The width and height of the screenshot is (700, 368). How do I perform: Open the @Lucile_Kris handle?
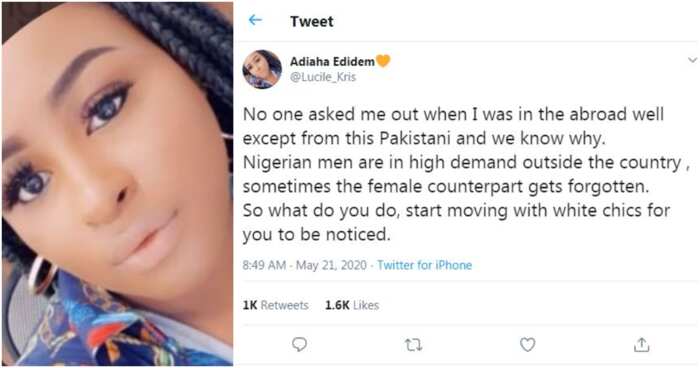click(x=323, y=77)
